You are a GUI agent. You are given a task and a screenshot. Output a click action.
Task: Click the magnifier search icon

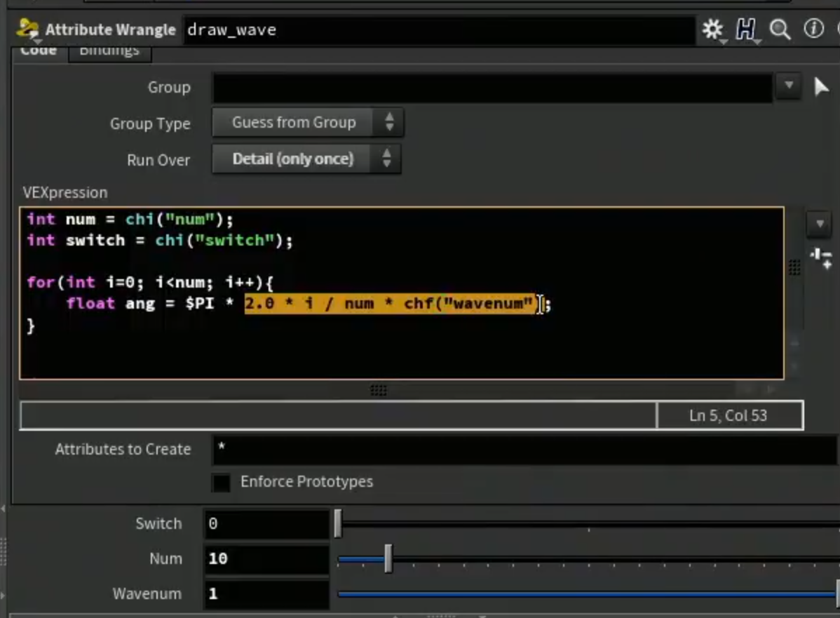780,29
